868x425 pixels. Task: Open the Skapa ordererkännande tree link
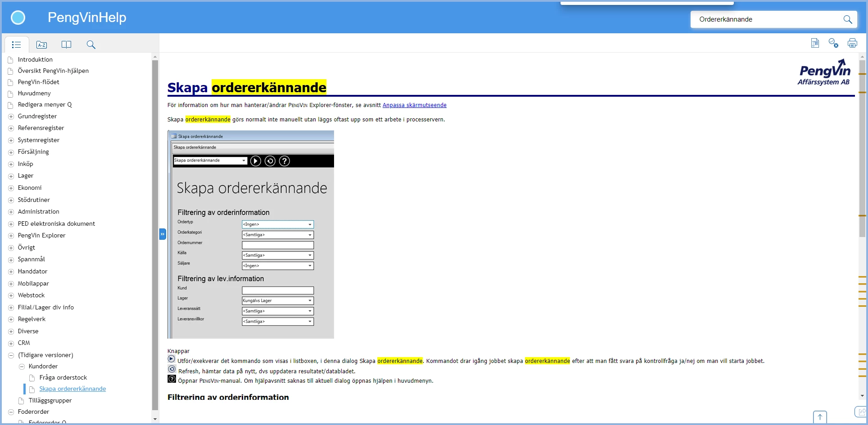point(72,389)
